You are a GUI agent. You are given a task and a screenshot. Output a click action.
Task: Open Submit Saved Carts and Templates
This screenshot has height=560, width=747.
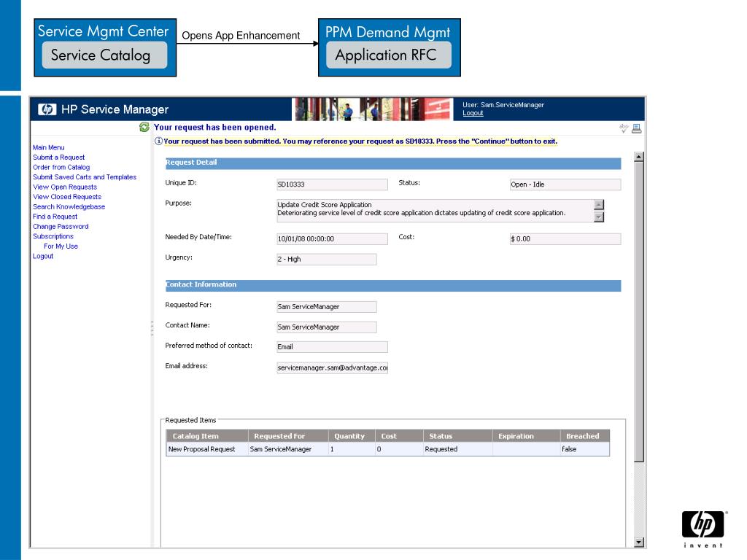pos(85,177)
